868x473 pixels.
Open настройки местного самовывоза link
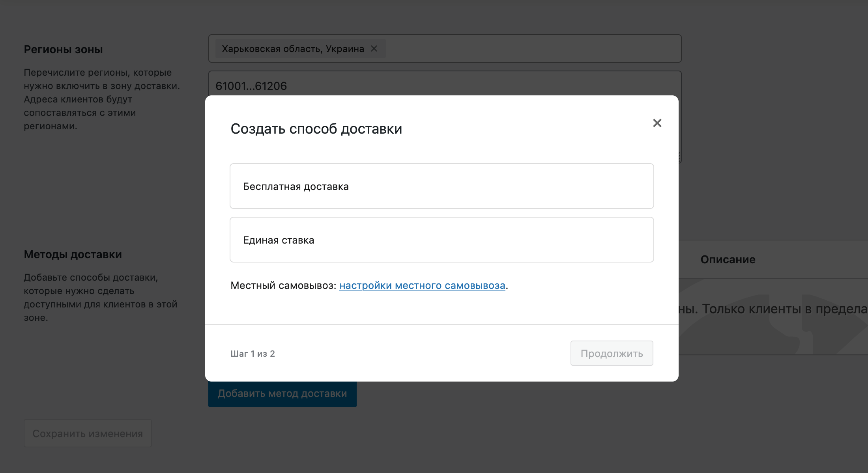click(x=422, y=285)
